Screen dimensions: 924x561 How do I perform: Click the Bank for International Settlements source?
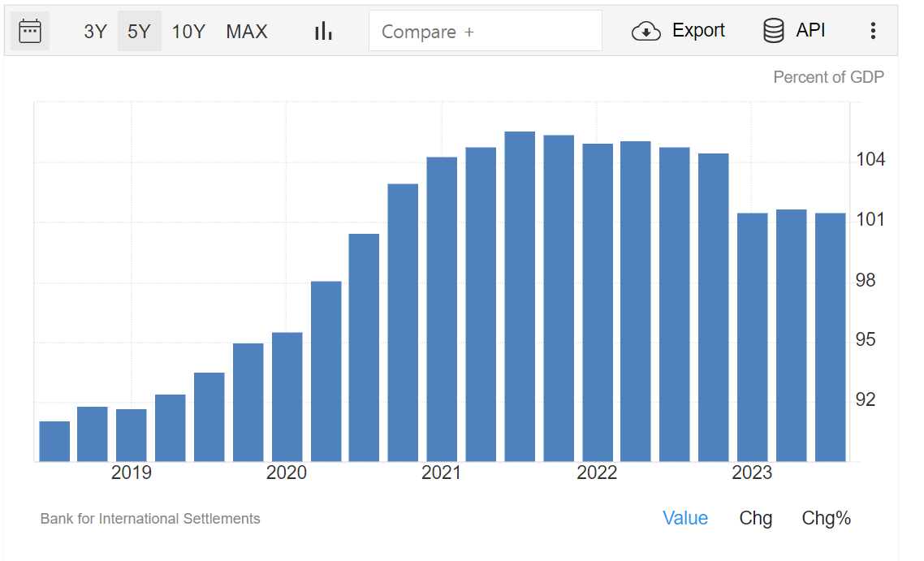[149, 519]
